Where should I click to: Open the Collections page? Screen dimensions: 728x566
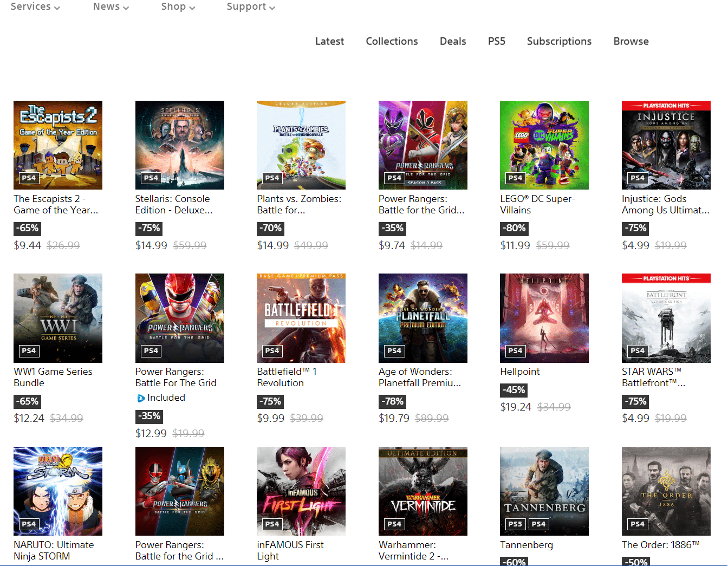[392, 41]
